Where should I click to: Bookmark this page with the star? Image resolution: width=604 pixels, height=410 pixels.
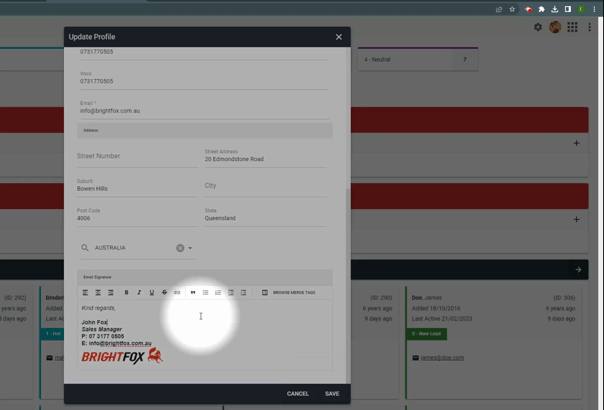pyautogui.click(x=512, y=9)
